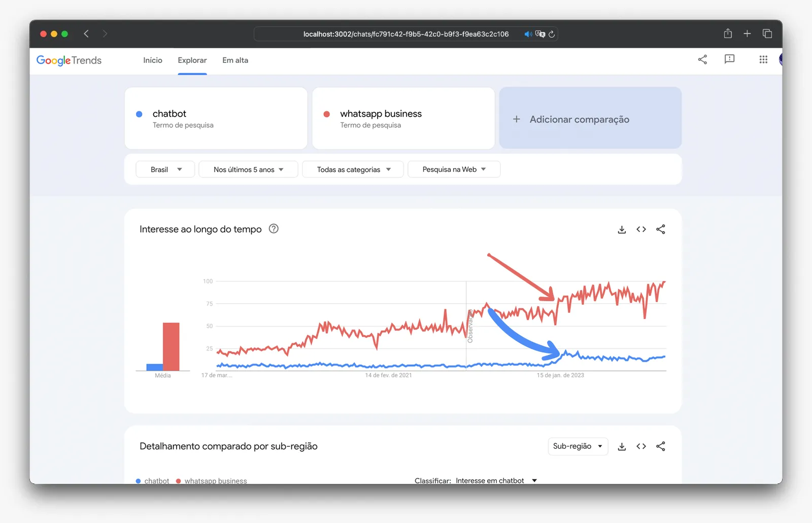Click the Adicionar comparação button

[x=590, y=118]
